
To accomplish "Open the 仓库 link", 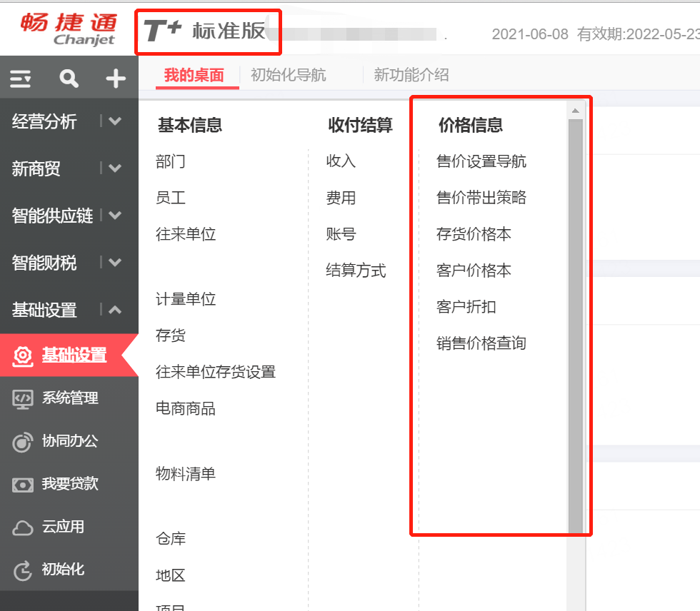I will tap(171, 539).
